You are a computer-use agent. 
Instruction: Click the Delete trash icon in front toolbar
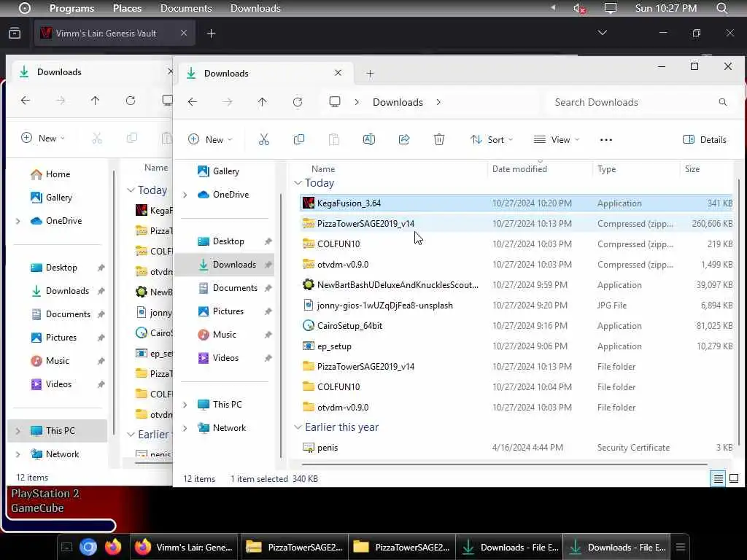click(438, 139)
